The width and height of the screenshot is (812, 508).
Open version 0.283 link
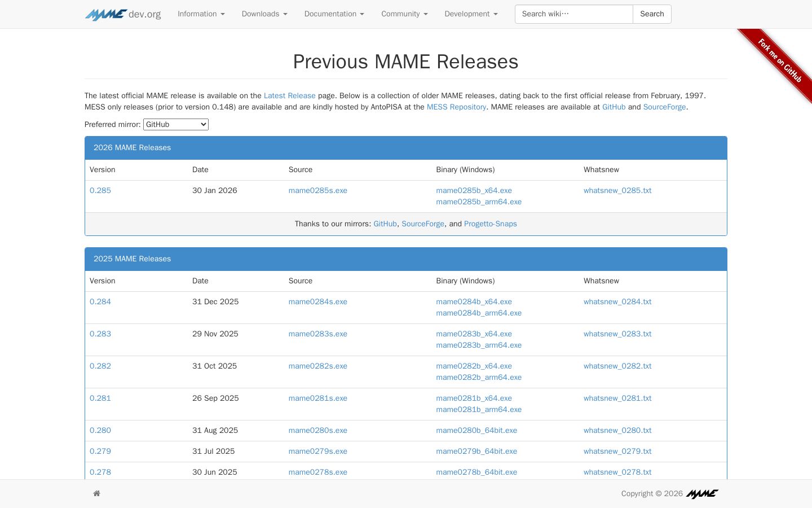click(100, 334)
